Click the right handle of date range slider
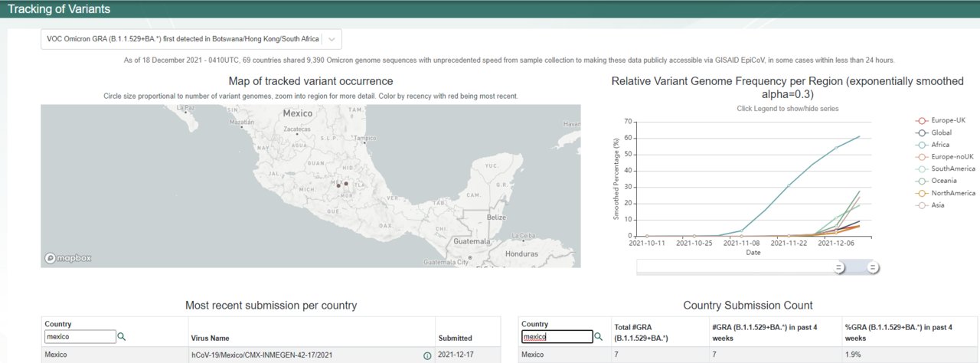980x363 pixels. 873,267
